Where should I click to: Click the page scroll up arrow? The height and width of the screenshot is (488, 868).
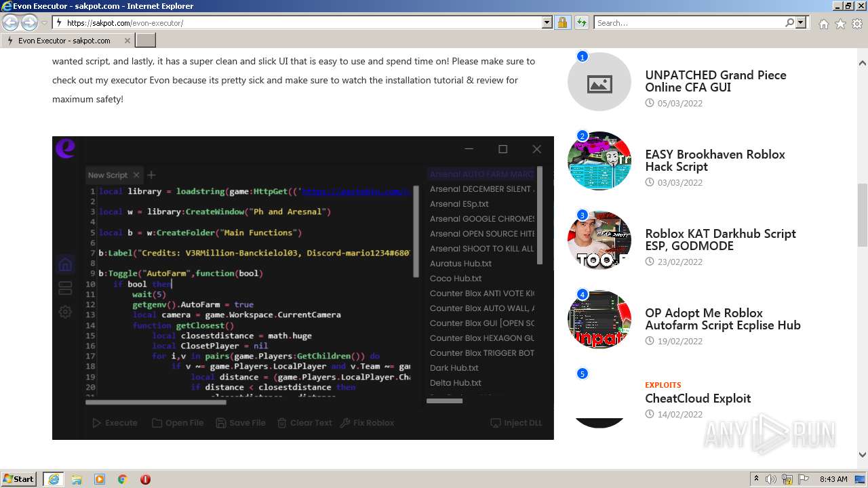pos(863,63)
